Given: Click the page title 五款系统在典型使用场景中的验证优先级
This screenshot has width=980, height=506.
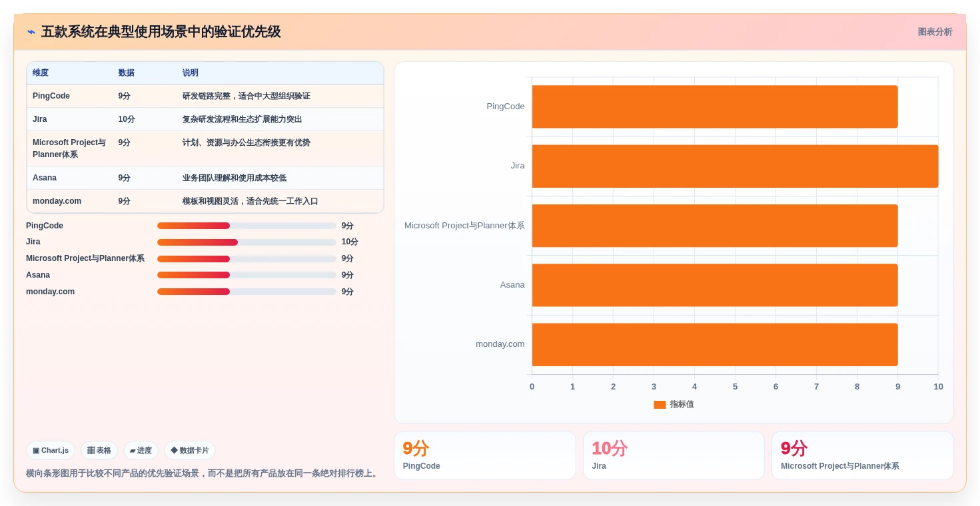Looking at the screenshot, I should coord(161,32).
